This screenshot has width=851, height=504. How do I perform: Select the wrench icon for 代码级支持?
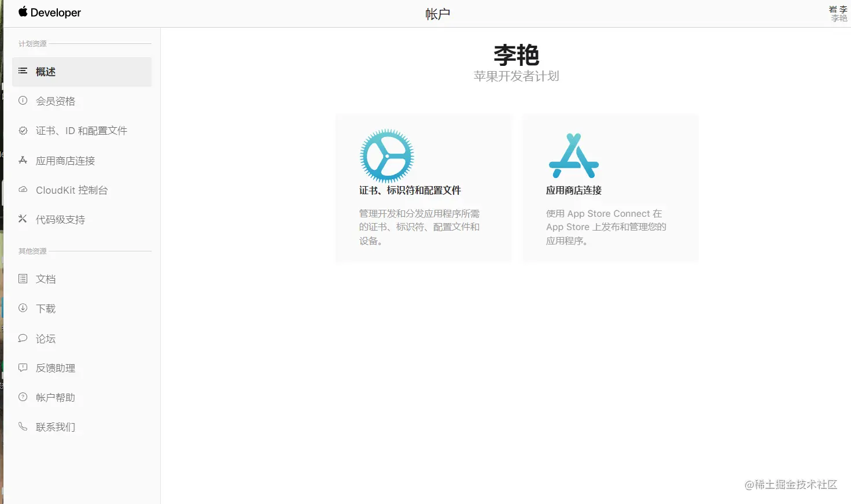(23, 219)
